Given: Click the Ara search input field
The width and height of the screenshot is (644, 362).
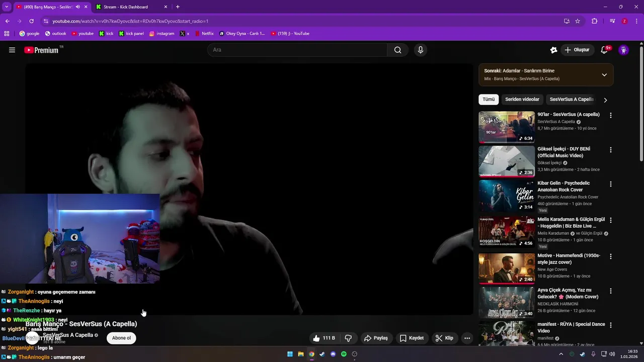Looking at the screenshot, I should pos(297,50).
